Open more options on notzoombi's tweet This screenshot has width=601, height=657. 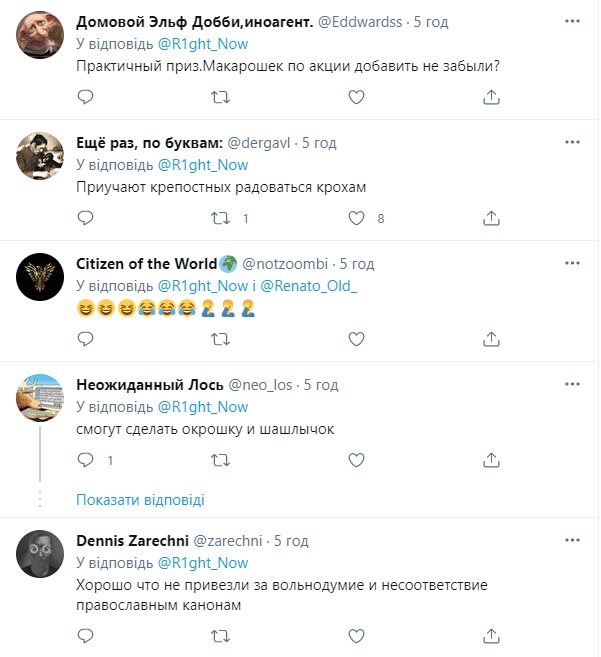coord(569,264)
